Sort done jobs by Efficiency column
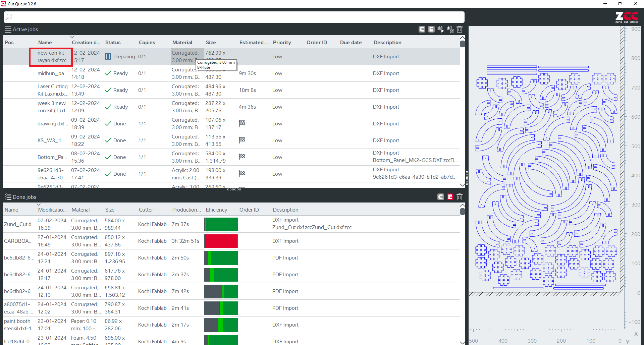644x345 pixels. (x=216, y=210)
